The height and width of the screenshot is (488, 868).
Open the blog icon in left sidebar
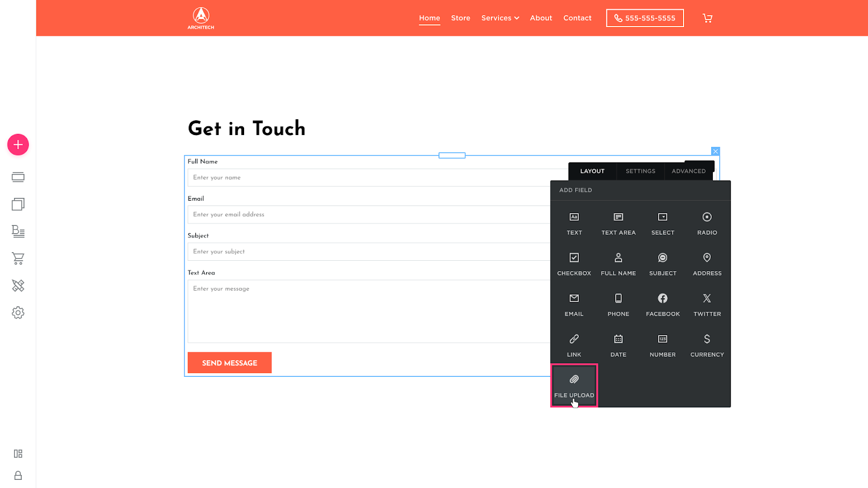[18, 232]
